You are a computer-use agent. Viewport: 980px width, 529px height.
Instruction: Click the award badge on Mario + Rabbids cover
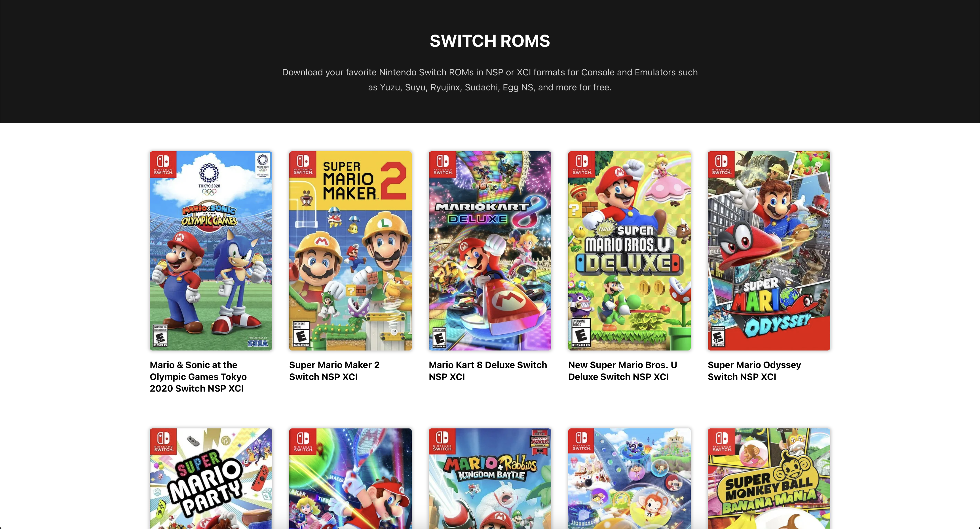540,442
